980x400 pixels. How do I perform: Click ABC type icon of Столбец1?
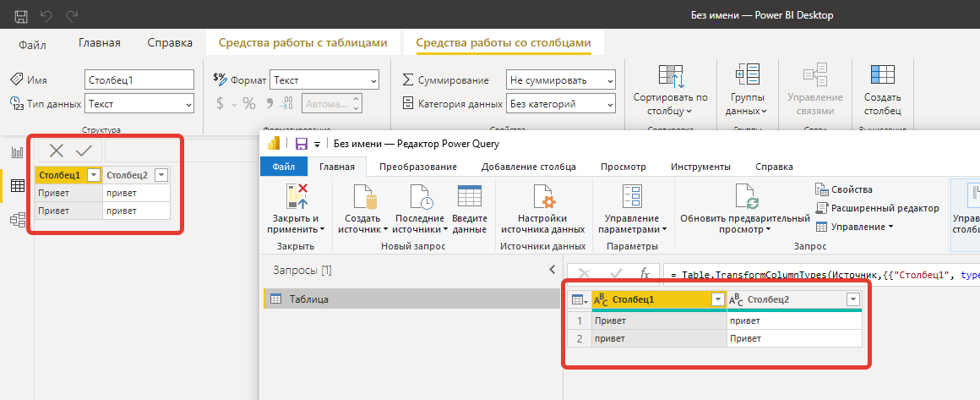[601, 300]
